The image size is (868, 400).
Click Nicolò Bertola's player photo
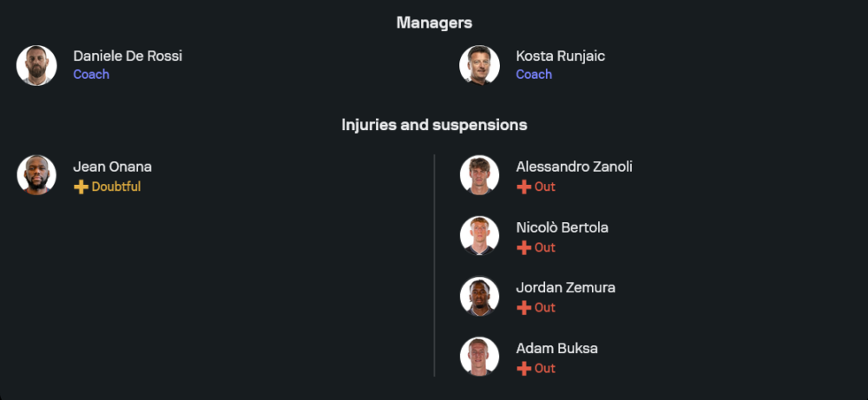[479, 236]
